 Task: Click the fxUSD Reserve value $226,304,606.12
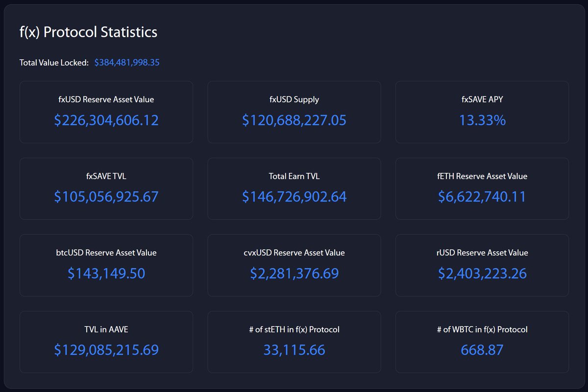pyautogui.click(x=106, y=120)
